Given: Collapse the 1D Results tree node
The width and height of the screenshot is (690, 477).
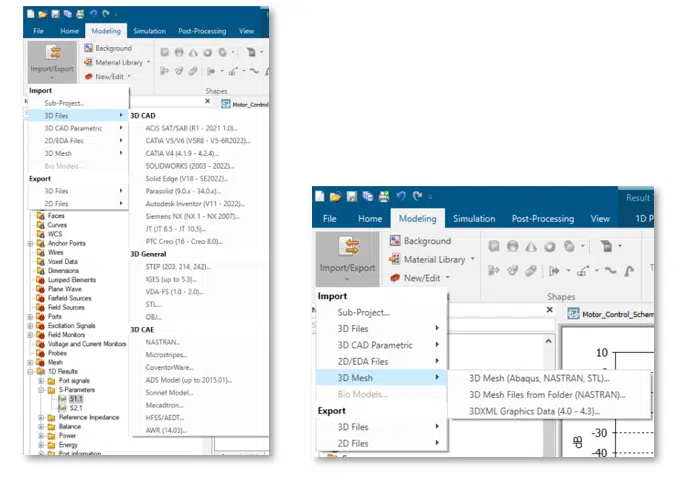Looking at the screenshot, I should (x=30, y=371).
